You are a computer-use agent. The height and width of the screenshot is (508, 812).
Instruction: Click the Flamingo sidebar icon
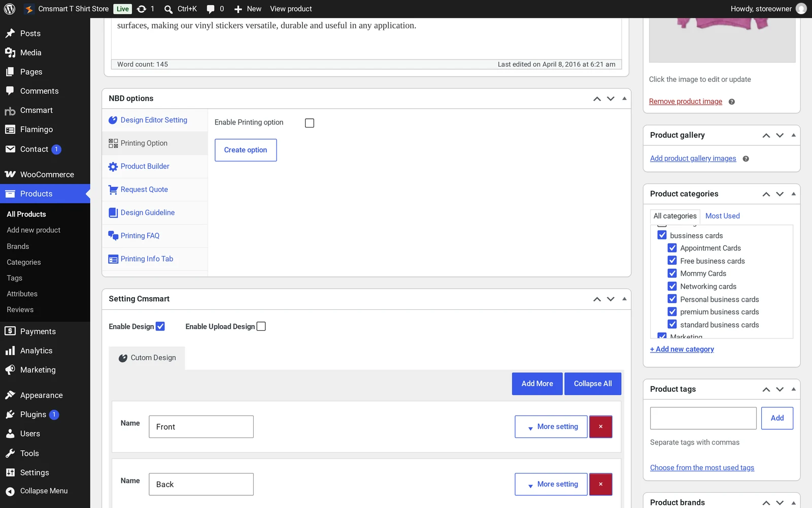pyautogui.click(x=10, y=130)
